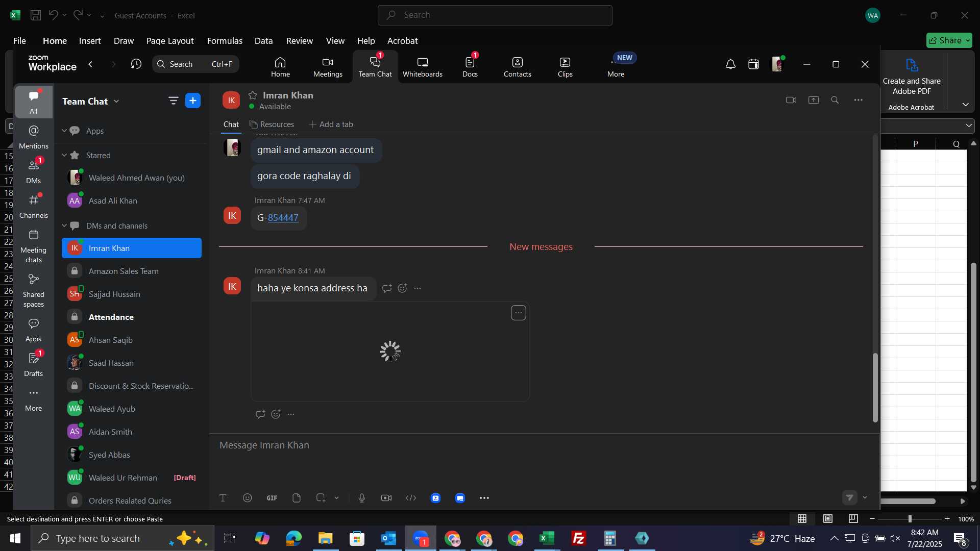Image resolution: width=980 pixels, height=551 pixels.
Task: Open Meeting chats in sidebar
Action: click(x=34, y=246)
